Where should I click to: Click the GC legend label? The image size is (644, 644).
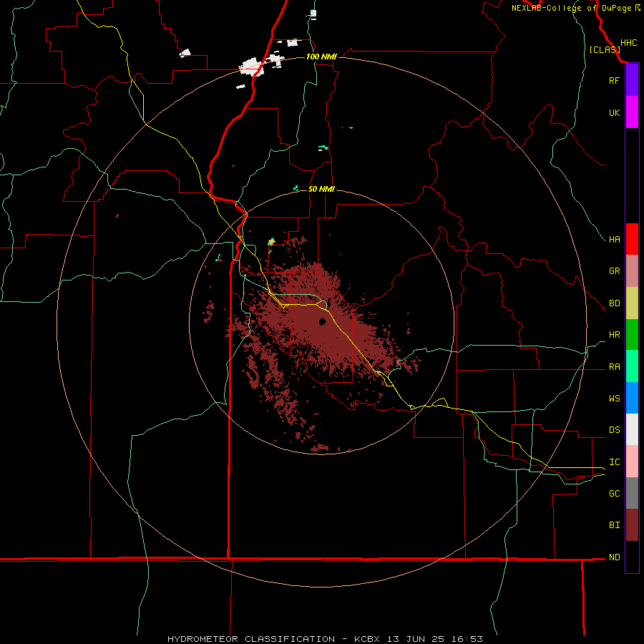[614, 494]
